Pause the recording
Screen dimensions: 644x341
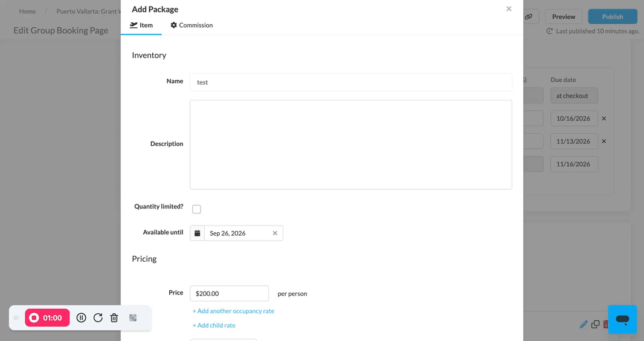(82, 317)
